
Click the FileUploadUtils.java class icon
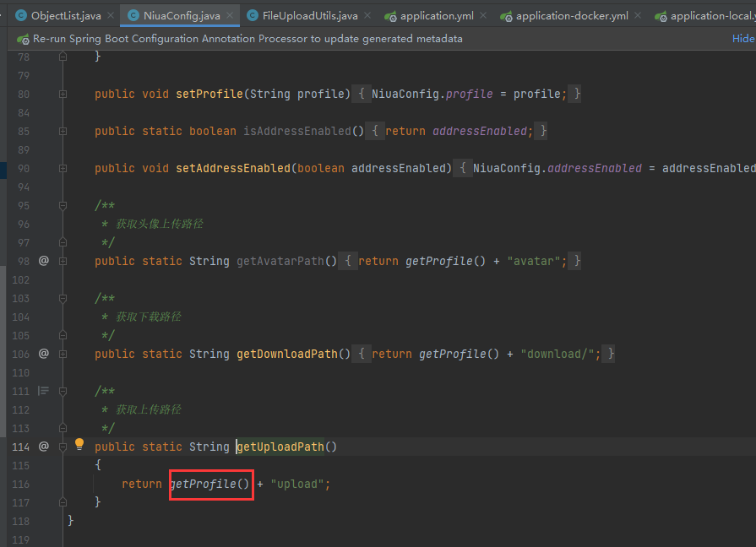pyautogui.click(x=253, y=16)
